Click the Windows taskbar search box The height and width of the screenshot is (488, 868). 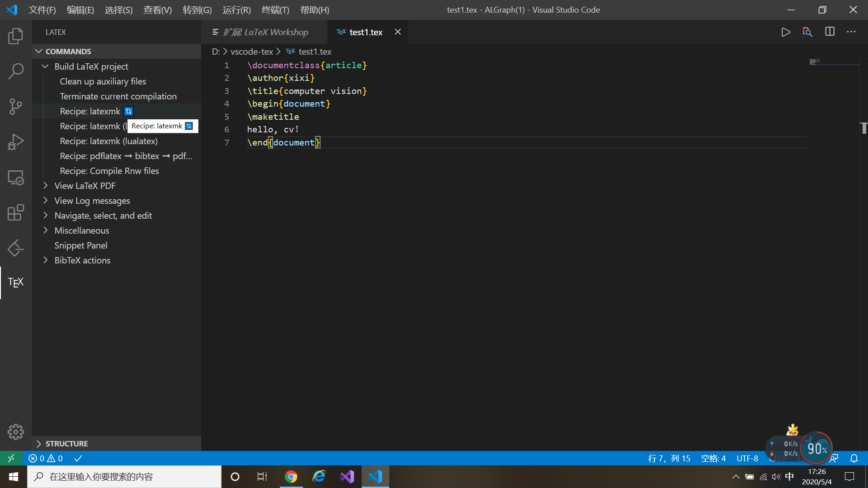(x=124, y=477)
